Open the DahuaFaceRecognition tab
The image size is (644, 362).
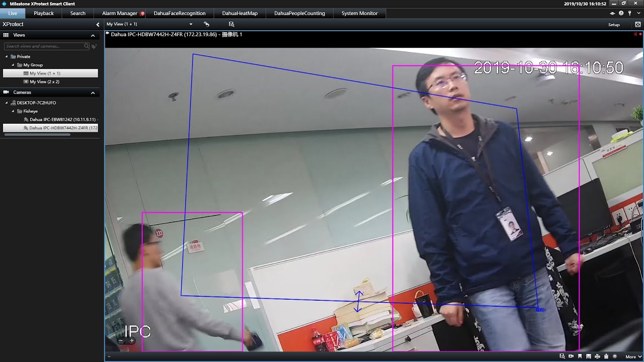[x=180, y=13]
